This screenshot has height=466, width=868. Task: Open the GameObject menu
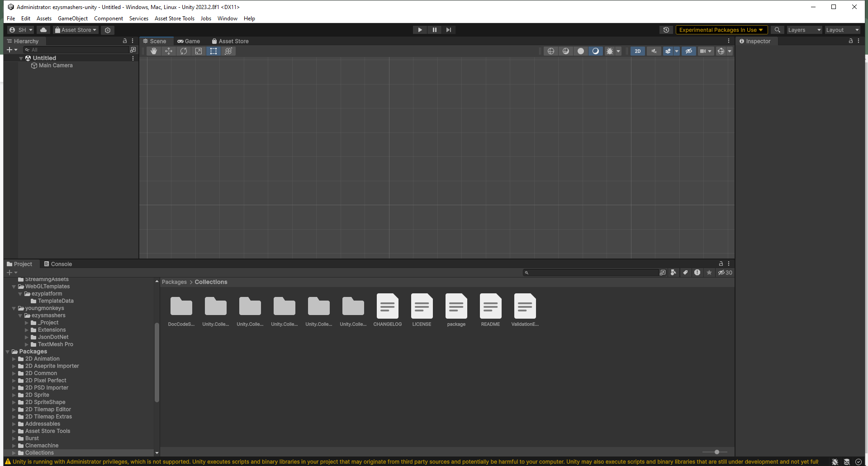point(72,19)
